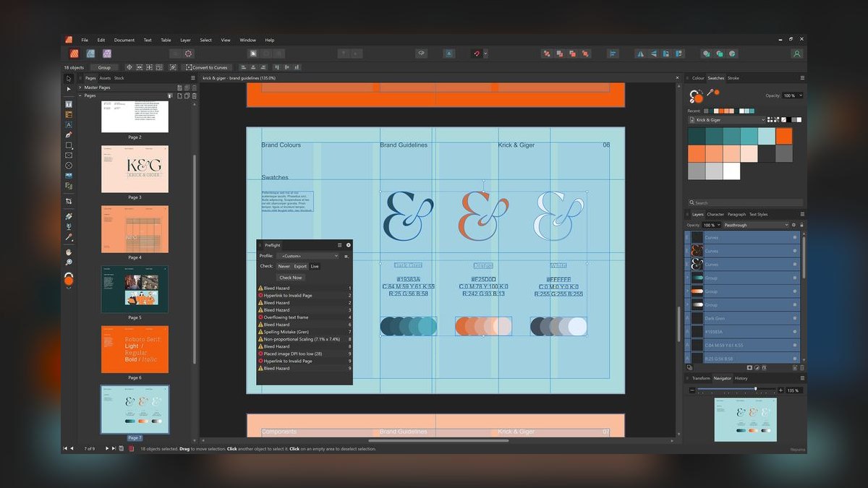This screenshot has height=488, width=868.
Task: Select the Page 5 thumbnail
Action: [135, 289]
